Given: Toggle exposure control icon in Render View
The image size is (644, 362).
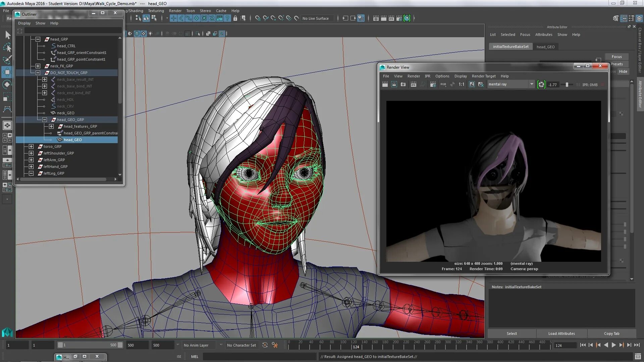Looking at the screenshot, I should [x=541, y=84].
